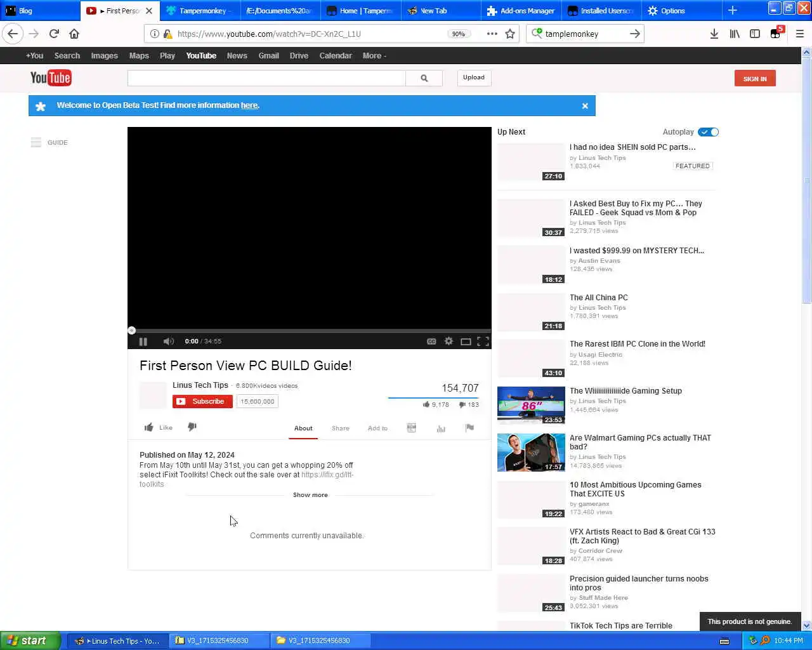The image size is (812, 650).
Task: Expand the GUIDE sidebar menu
Action: [x=49, y=143]
